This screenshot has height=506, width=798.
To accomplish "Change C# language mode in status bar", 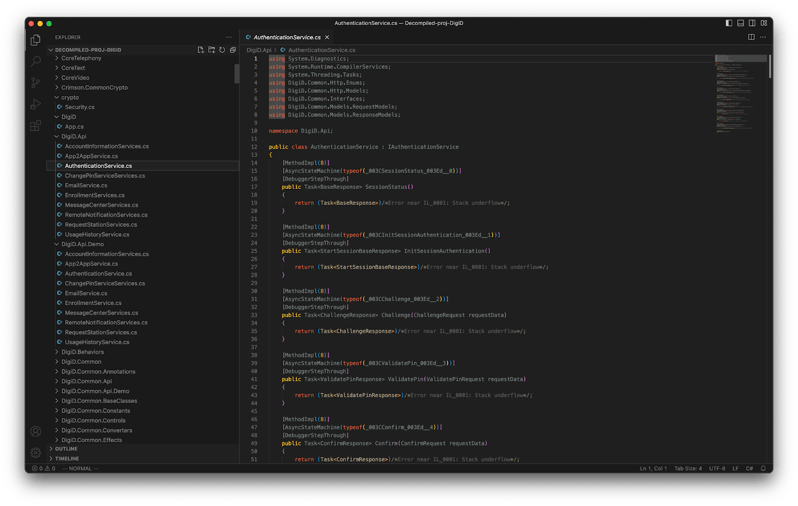I will coord(749,468).
